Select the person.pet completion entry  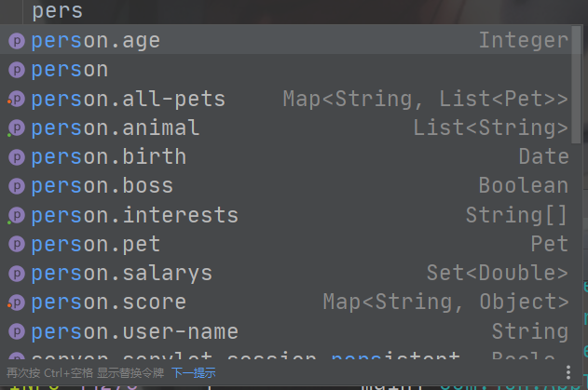point(280,245)
